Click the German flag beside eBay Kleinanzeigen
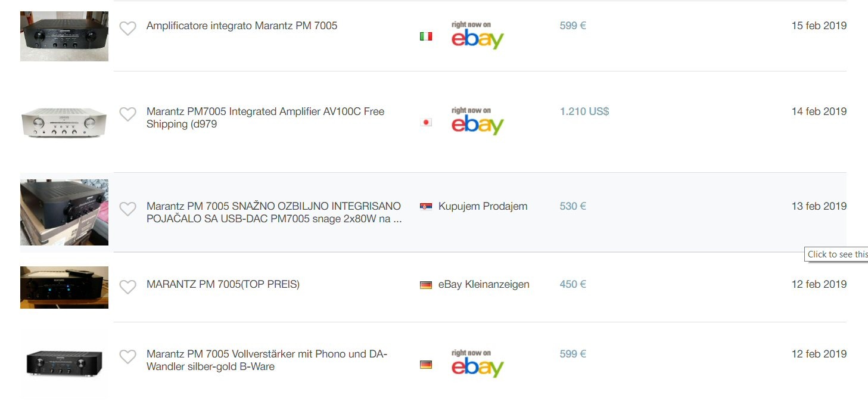This screenshot has width=868, height=404. coord(426,285)
